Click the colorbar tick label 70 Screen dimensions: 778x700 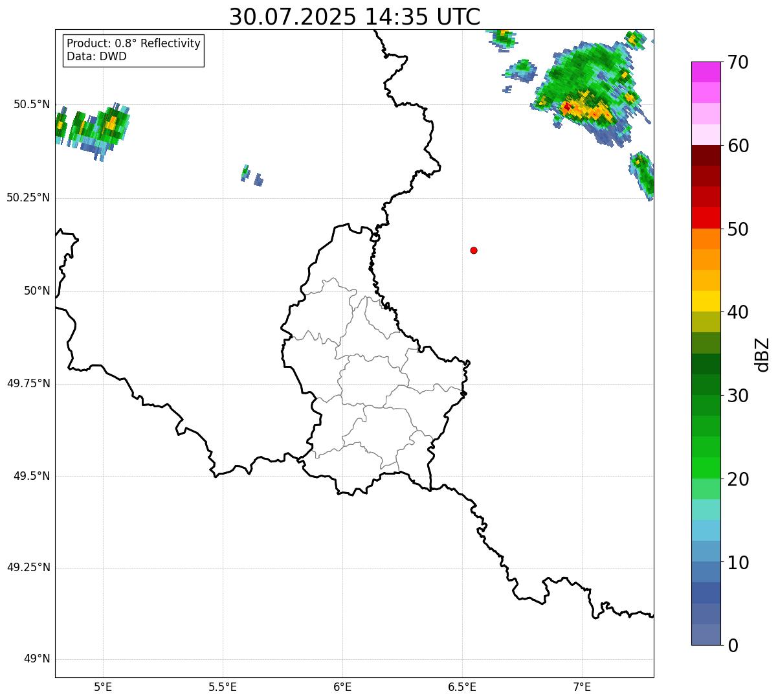pyautogui.click(x=738, y=62)
